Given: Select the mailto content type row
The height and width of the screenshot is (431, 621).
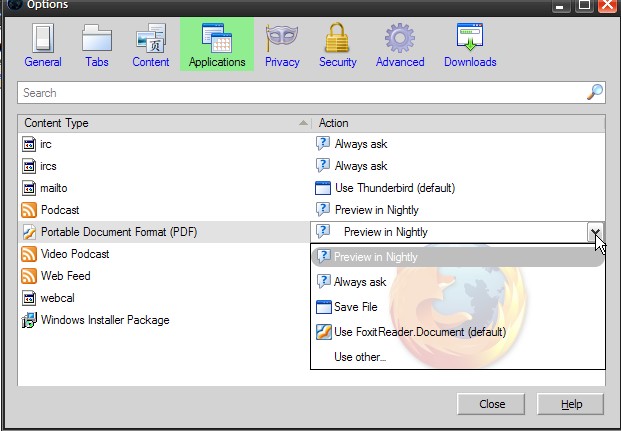Looking at the screenshot, I should coord(311,188).
